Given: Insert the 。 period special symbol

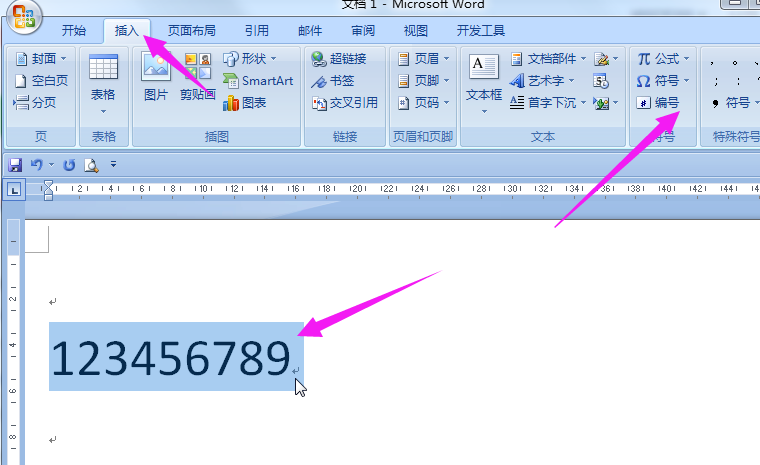Looking at the screenshot, I should pyautogui.click(x=735, y=63).
